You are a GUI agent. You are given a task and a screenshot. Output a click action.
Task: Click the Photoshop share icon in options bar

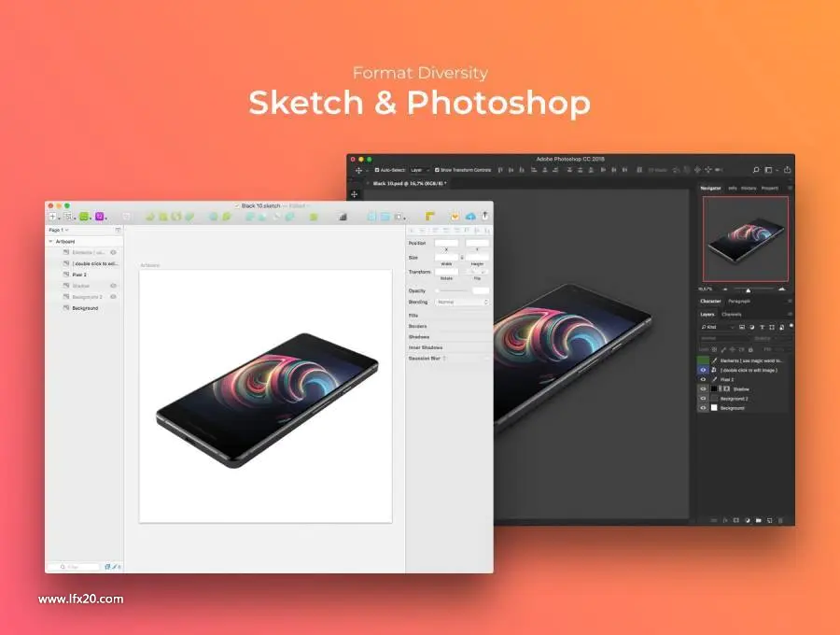[787, 170]
